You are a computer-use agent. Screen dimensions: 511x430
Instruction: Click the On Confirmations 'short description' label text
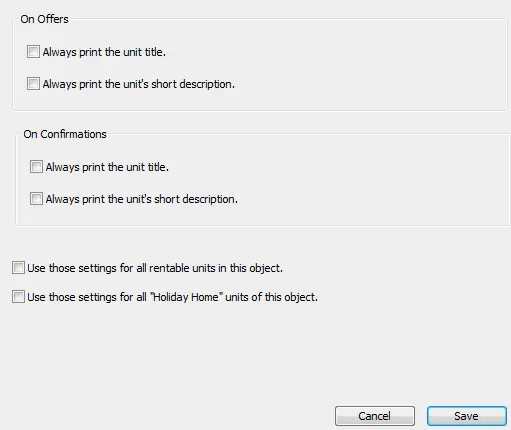pyautogui.click(x=142, y=199)
